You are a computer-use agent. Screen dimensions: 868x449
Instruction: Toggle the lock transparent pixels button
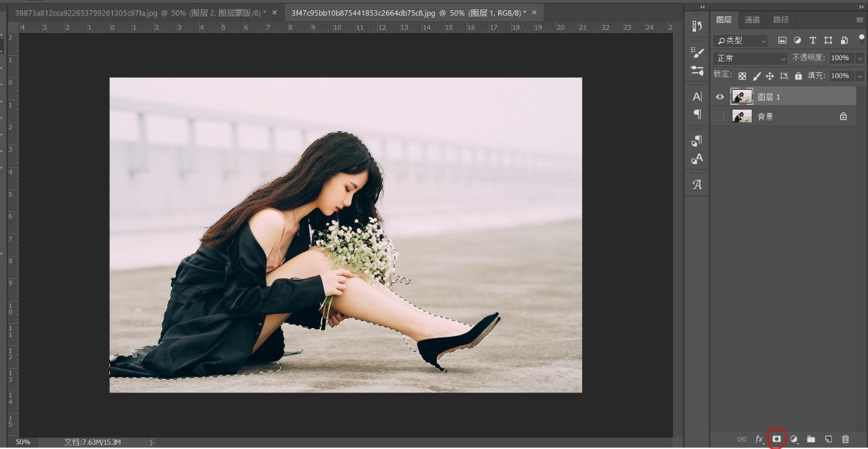pos(742,74)
